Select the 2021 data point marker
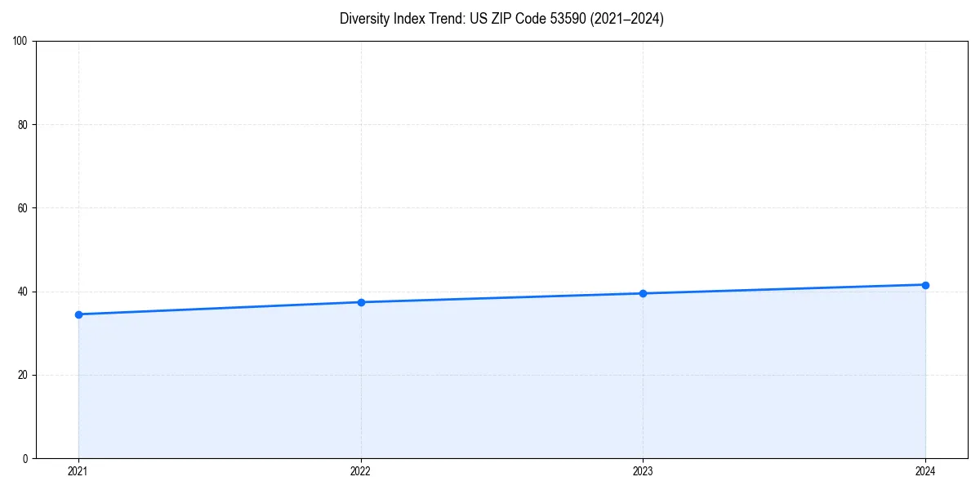980x490 pixels. click(78, 314)
